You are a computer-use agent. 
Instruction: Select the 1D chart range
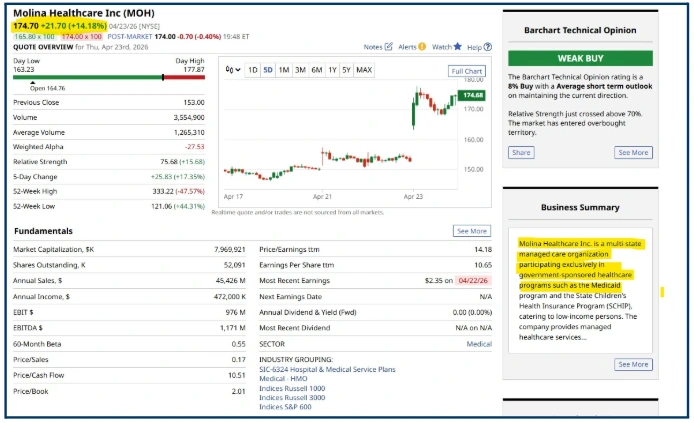pyautogui.click(x=253, y=70)
